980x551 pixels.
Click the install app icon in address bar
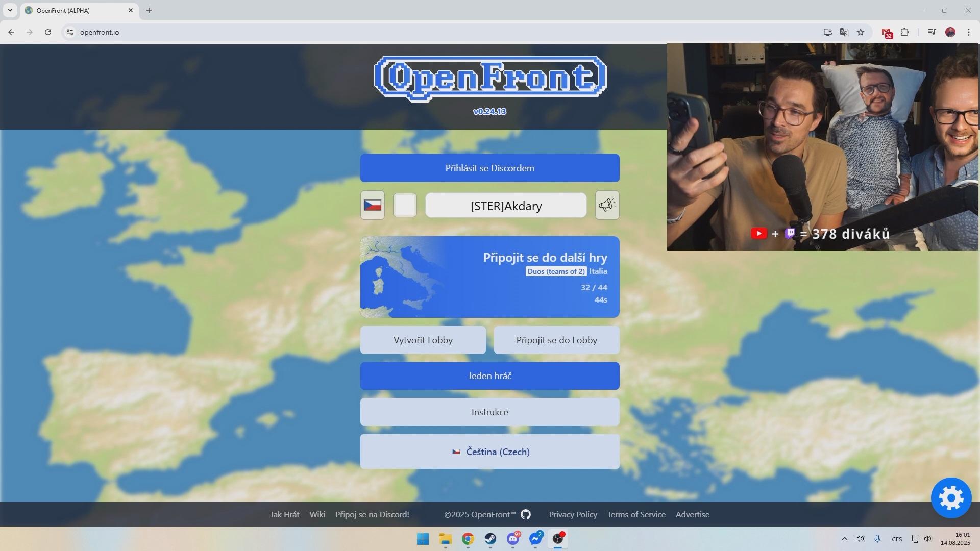tap(827, 32)
